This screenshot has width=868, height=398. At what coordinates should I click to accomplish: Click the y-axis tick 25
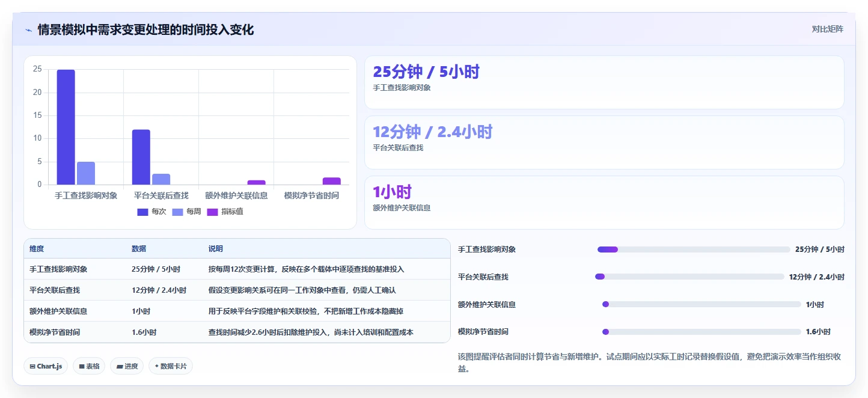(x=37, y=69)
